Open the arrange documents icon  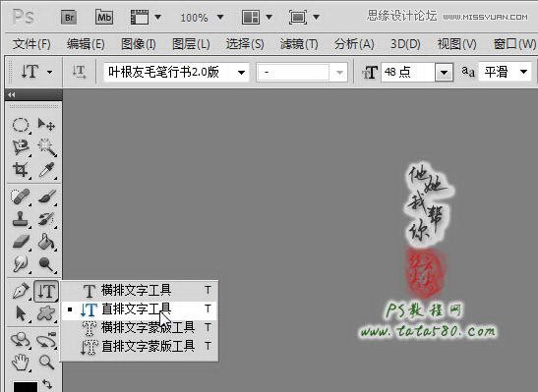click(251, 17)
